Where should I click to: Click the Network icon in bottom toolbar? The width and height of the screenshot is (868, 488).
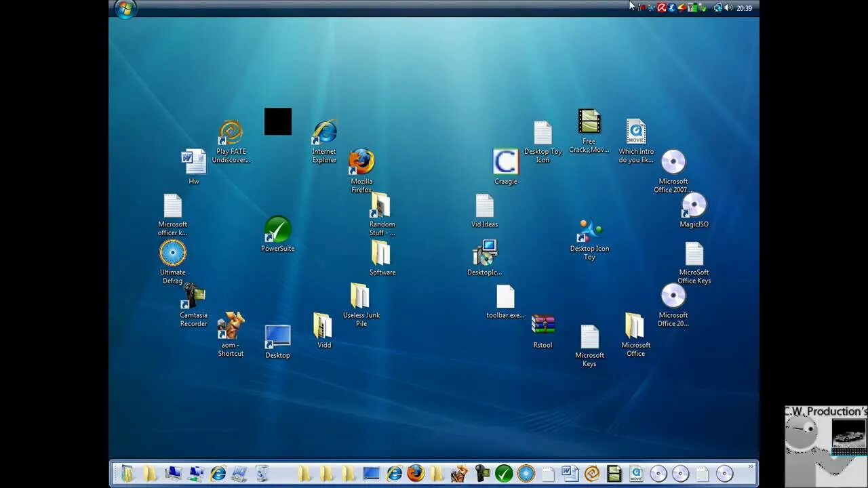[x=196, y=473]
